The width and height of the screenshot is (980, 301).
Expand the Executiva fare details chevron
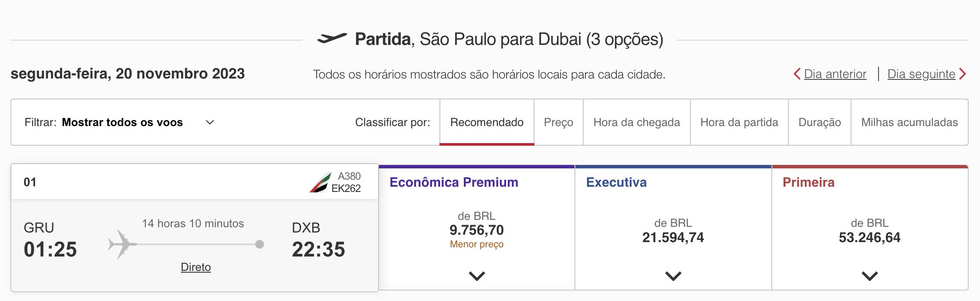(x=673, y=276)
